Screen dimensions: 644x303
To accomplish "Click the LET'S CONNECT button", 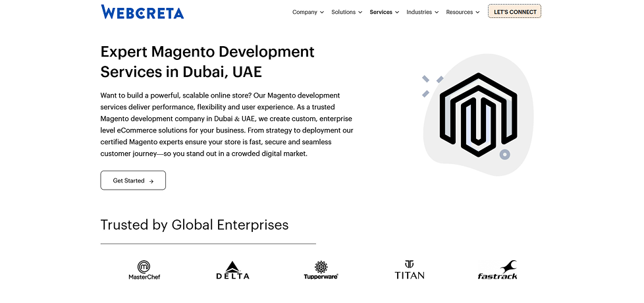I will coord(515,11).
